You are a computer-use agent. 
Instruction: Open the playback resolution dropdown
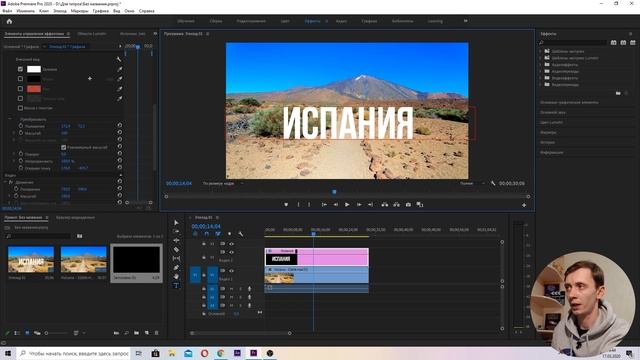pos(473,184)
